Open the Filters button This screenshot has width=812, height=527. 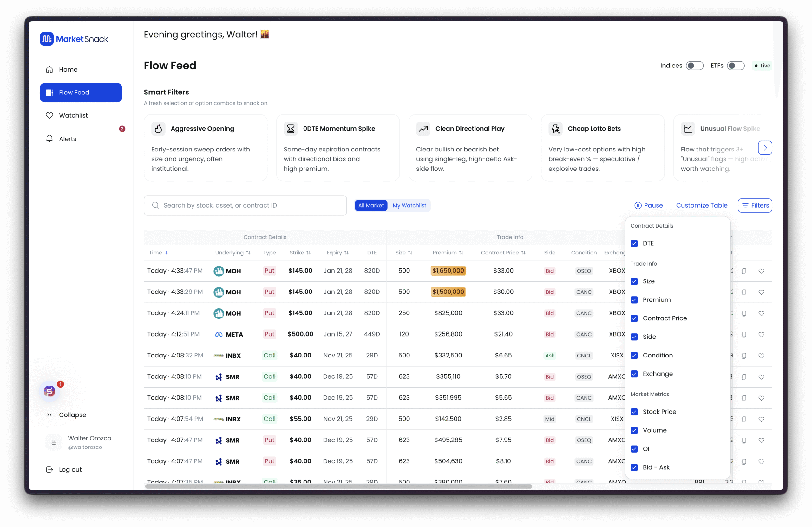[755, 206]
